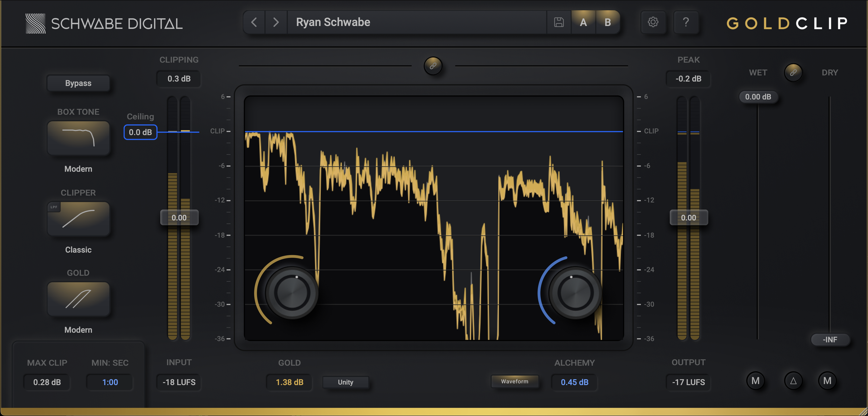The height and width of the screenshot is (416, 868).
Task: Click the delta triangle button
Action: tap(793, 381)
